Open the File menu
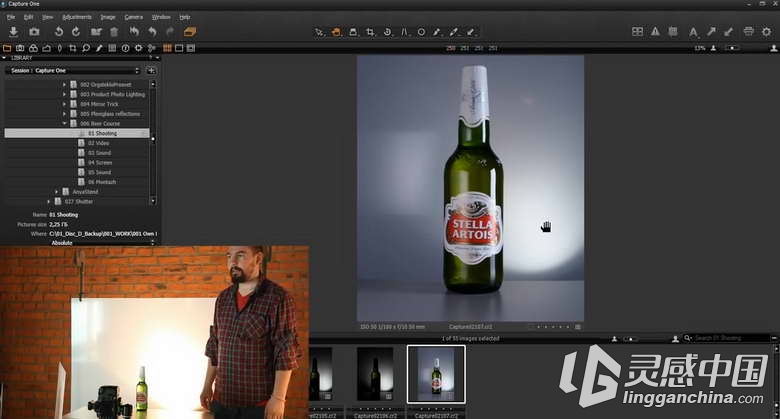Image resolution: width=780 pixels, height=419 pixels. 11,17
